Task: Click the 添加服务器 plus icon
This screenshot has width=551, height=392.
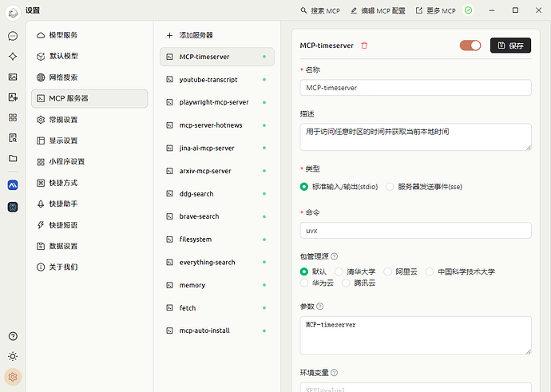Action: pyautogui.click(x=169, y=35)
